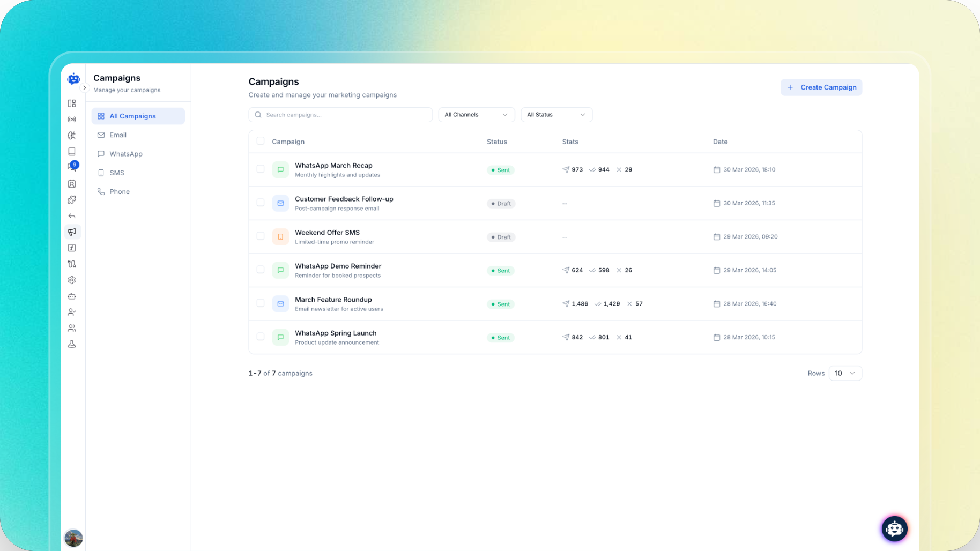Open the March Feature Roundup campaign

(x=333, y=300)
